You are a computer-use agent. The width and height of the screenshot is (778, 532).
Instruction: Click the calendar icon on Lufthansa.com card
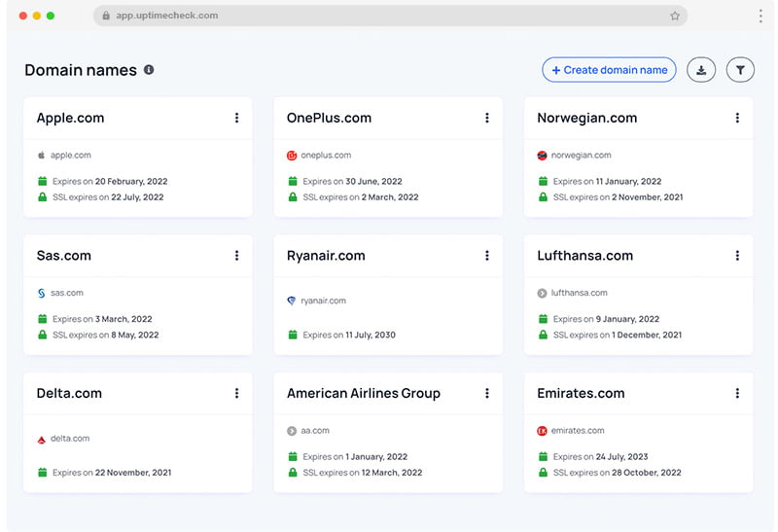click(544, 319)
